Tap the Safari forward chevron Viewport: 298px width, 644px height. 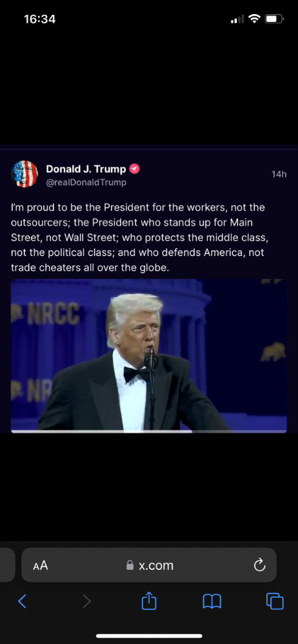[86, 601]
